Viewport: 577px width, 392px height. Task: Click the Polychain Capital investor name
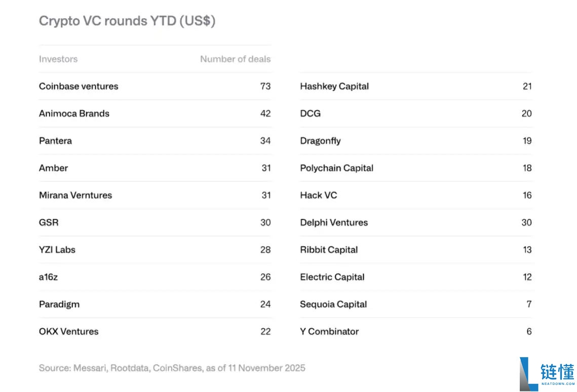pos(336,168)
